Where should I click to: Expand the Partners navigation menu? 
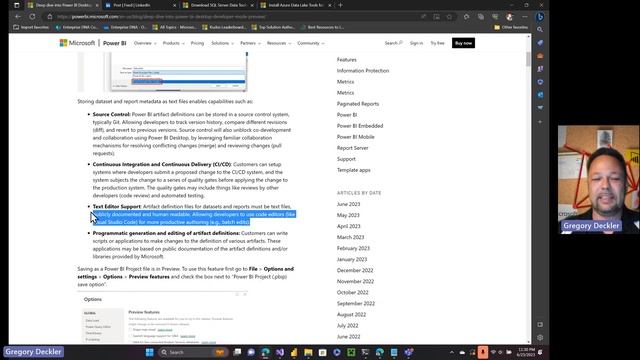click(x=250, y=43)
